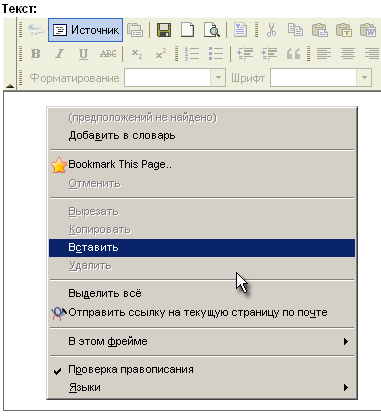Choose Добавить в словарь in context menu

tap(202, 136)
